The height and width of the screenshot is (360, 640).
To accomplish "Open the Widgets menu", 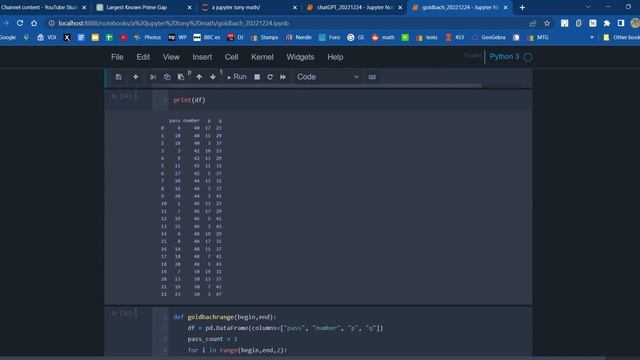I will click(x=300, y=57).
